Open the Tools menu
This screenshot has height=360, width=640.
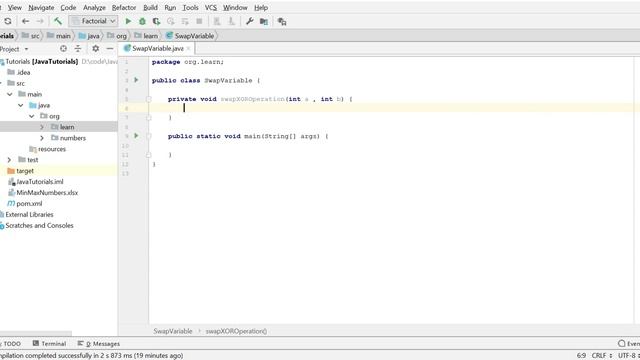point(190,7)
